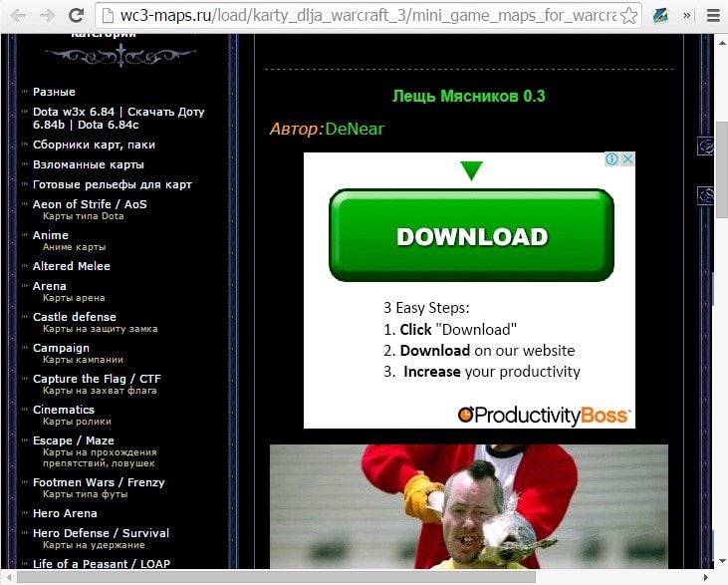Click the subtitle 'Карты арена'
728x585 pixels.
coord(74,298)
